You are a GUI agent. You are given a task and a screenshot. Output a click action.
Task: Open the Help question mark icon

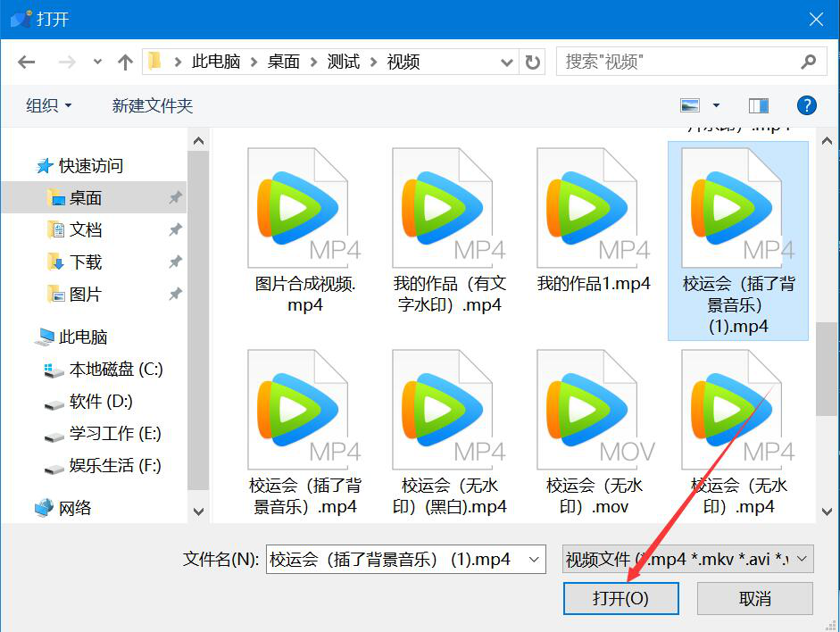click(806, 105)
